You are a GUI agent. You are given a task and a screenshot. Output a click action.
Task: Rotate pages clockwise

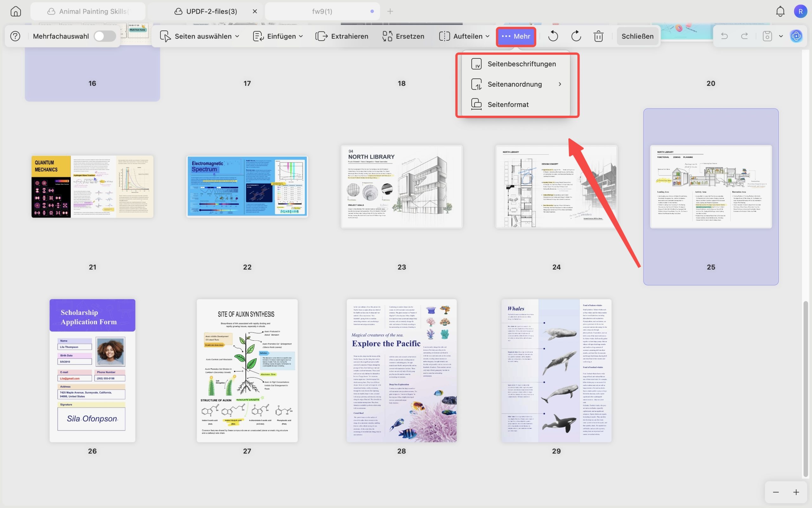(x=576, y=36)
